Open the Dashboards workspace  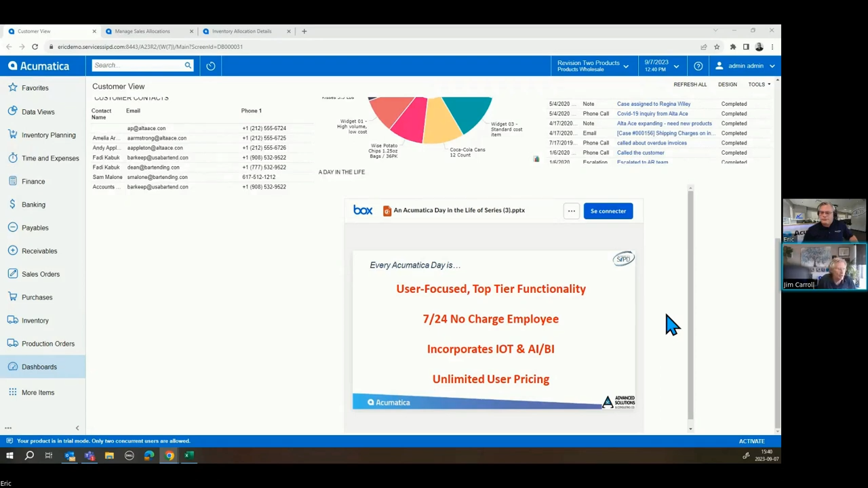pos(39,367)
